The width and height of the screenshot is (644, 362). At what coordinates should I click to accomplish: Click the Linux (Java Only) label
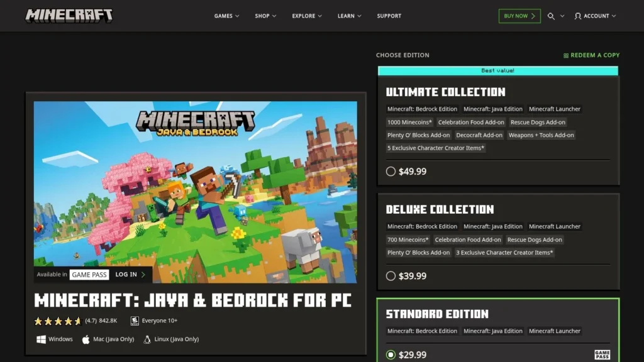tap(177, 339)
